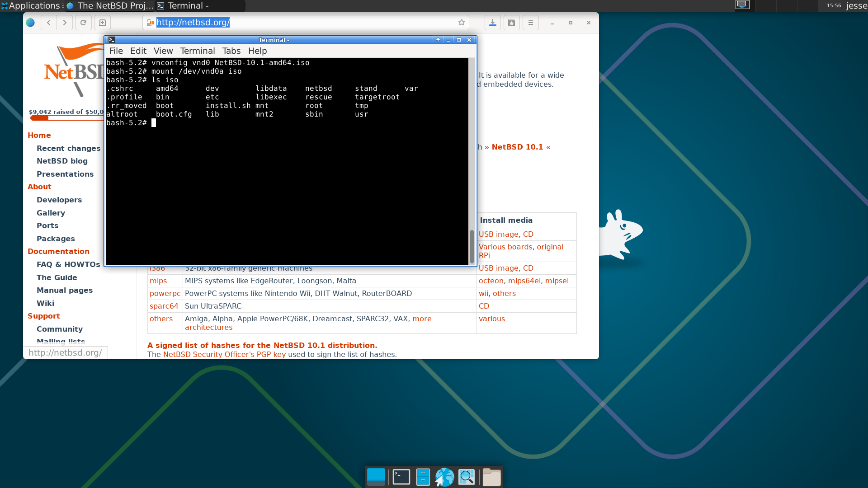Open the Terminal menu in the menu bar
Image resolution: width=868 pixels, height=488 pixels.
point(198,51)
